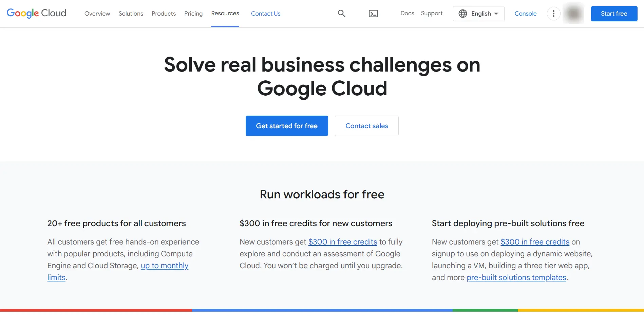Open the pre-built solutions templates link

coord(516,278)
